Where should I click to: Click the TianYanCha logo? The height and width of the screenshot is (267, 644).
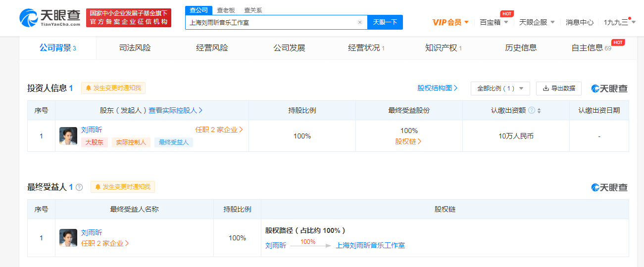pos(50,18)
